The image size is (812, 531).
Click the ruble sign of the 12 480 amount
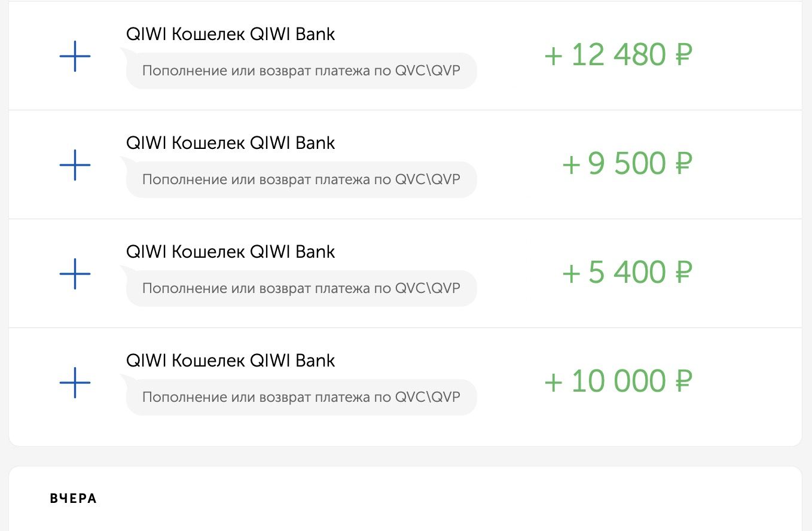[x=683, y=56]
